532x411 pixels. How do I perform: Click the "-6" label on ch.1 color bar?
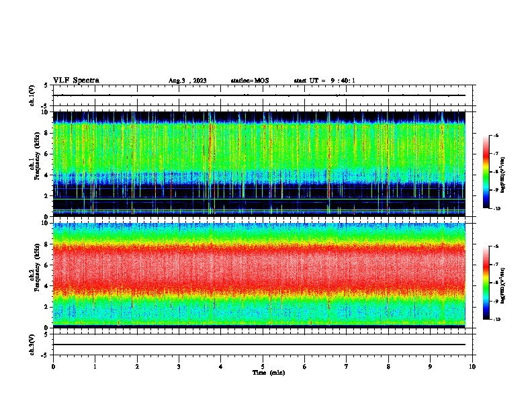(x=496, y=136)
